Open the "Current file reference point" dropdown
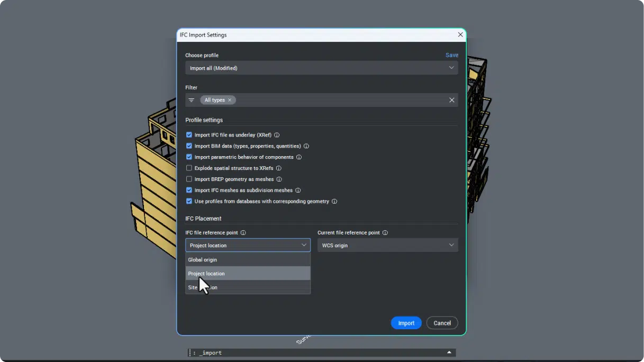This screenshot has height=362, width=644. tap(387, 245)
